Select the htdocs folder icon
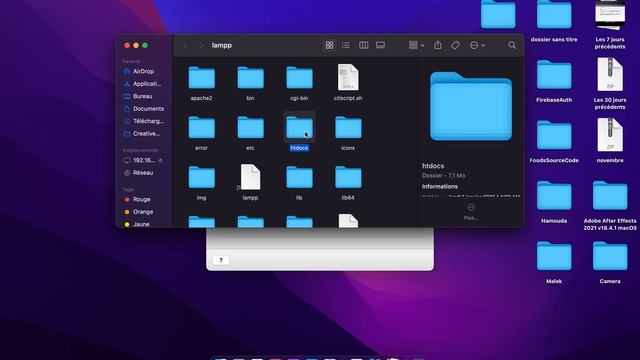The height and width of the screenshot is (360, 640). tap(299, 128)
